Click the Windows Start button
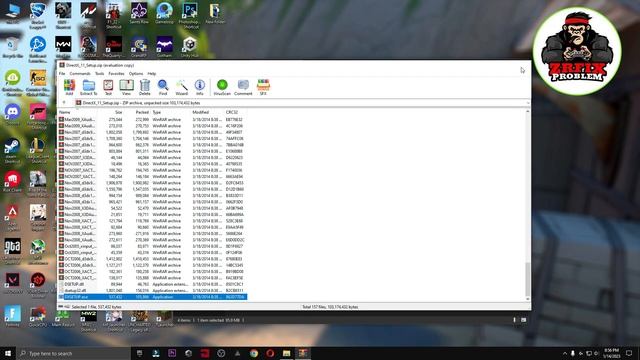Image resolution: width=640 pixels, height=360 pixels. [8, 353]
